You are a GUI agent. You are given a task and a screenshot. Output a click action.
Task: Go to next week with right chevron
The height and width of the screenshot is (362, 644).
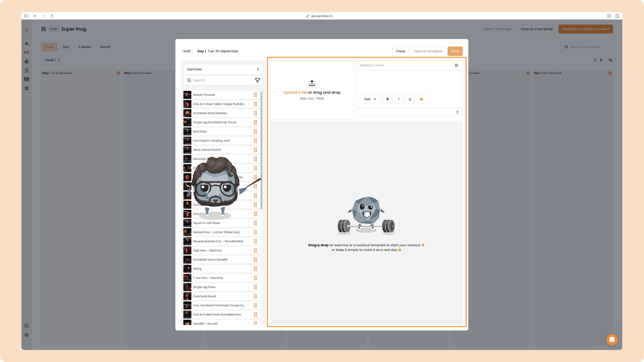point(601,60)
